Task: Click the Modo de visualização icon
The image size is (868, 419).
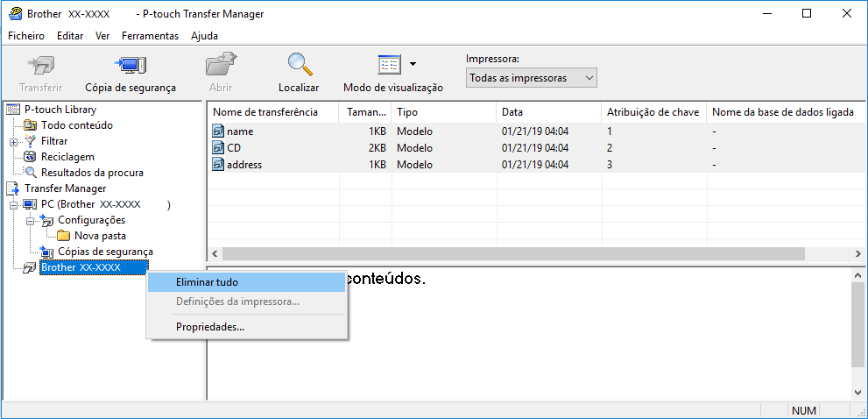Action: click(389, 66)
